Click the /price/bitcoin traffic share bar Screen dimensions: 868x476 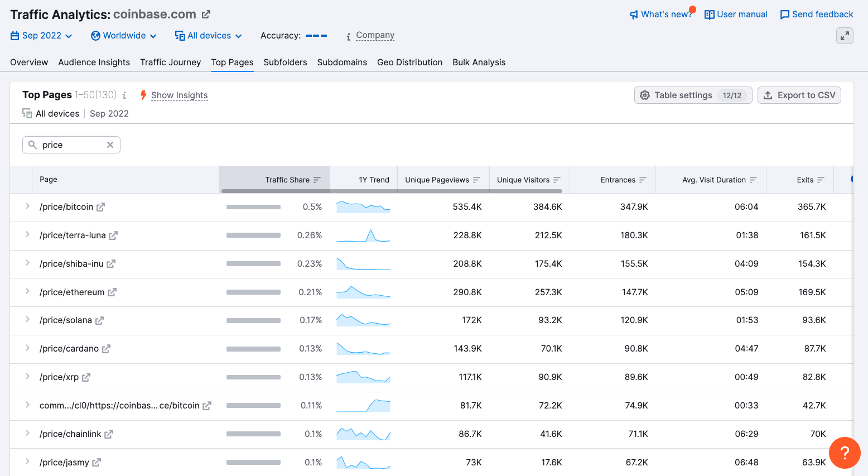(x=253, y=207)
